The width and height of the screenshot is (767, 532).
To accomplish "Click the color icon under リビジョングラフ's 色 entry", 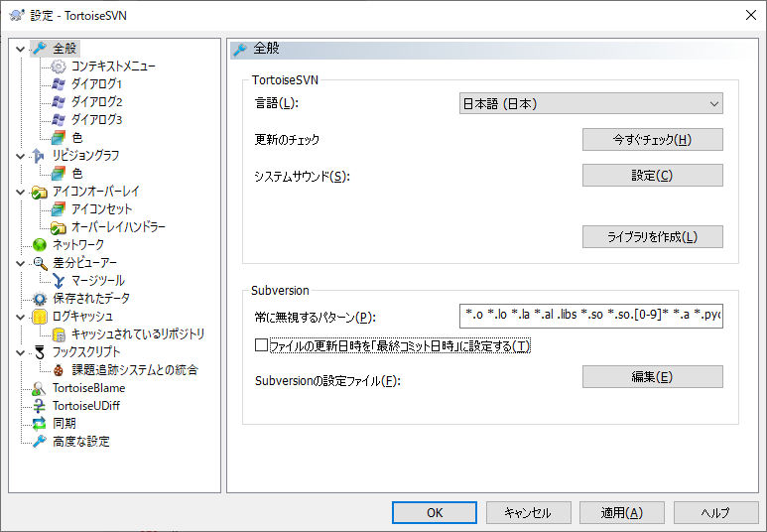I will pos(59,174).
